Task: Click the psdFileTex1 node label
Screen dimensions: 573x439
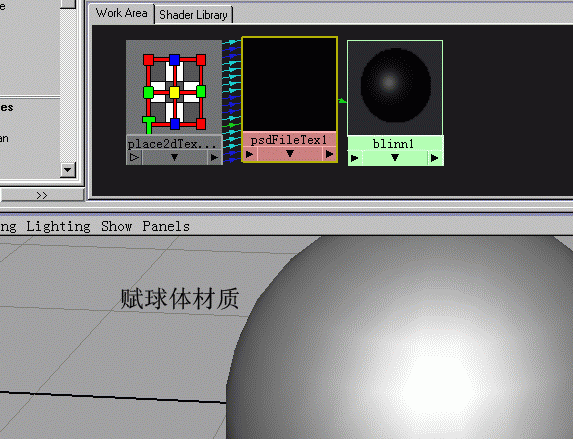Action: pyautogui.click(x=289, y=140)
